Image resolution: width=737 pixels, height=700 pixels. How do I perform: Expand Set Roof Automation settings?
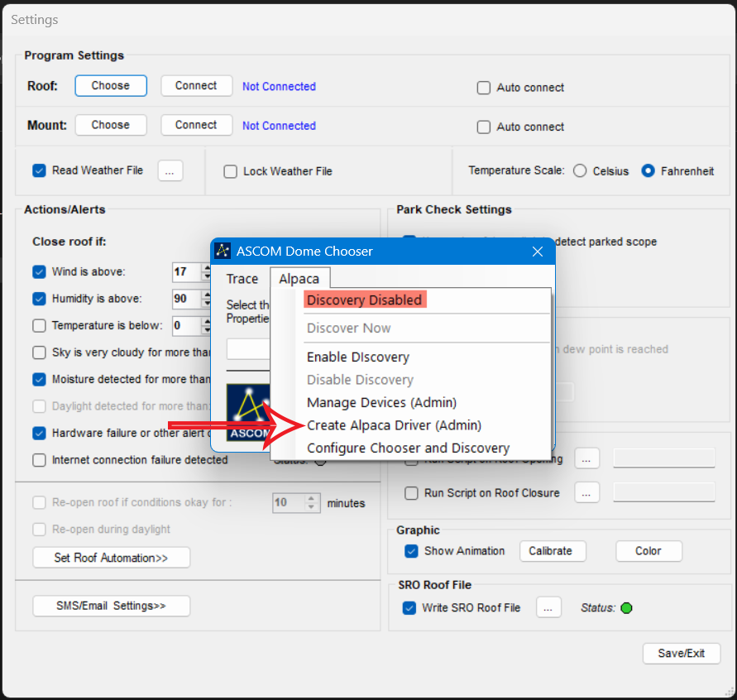(111, 558)
